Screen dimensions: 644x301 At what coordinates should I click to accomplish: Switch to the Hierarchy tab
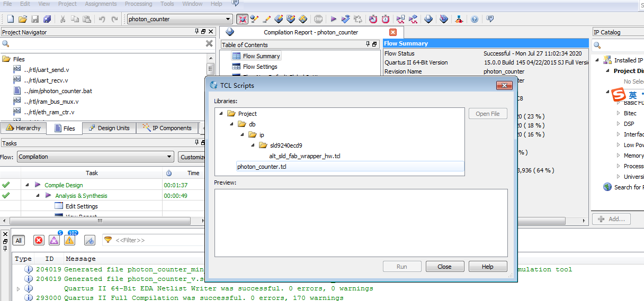tap(24, 128)
